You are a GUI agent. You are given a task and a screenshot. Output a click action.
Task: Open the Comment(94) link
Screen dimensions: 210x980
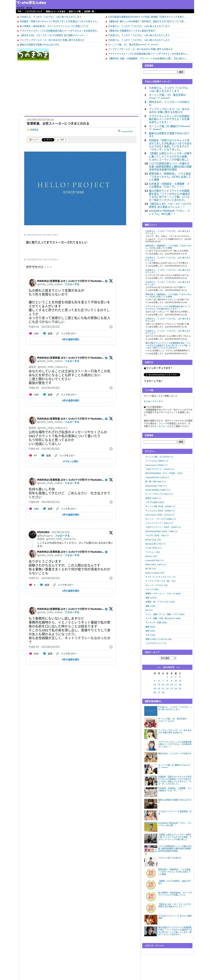pos(127,131)
